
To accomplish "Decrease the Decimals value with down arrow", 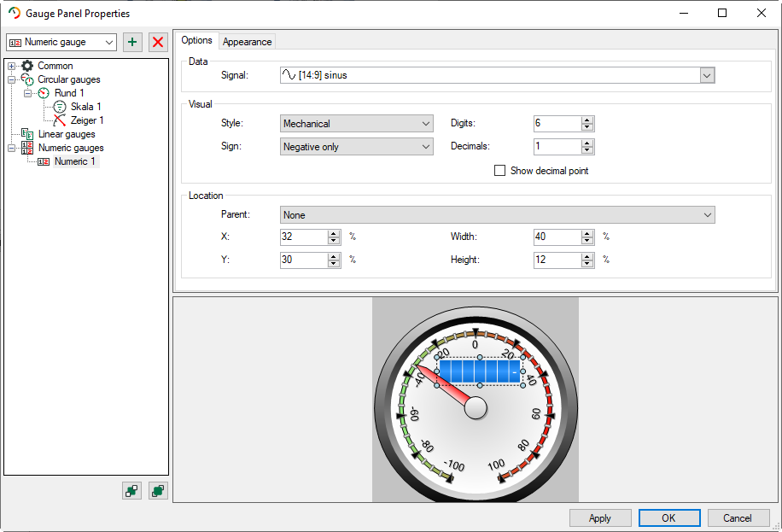I will click(x=587, y=151).
